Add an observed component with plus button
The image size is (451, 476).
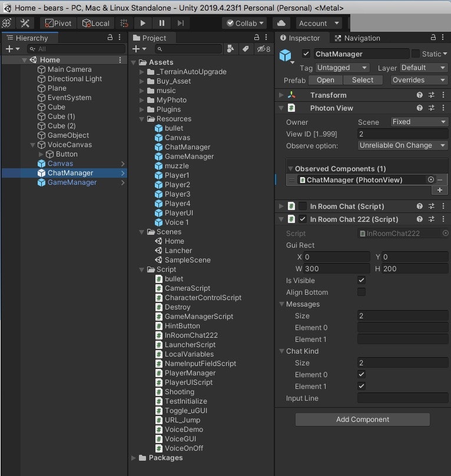tap(440, 190)
